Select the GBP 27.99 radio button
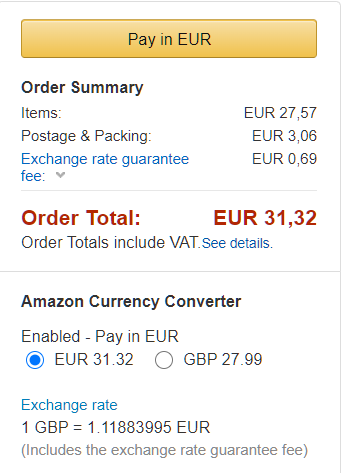 [164, 360]
